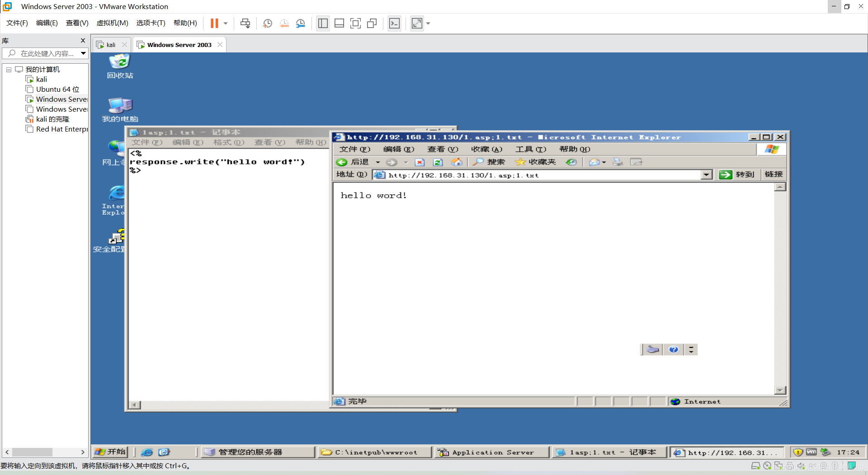Click the IE address bar URL

(x=463, y=175)
